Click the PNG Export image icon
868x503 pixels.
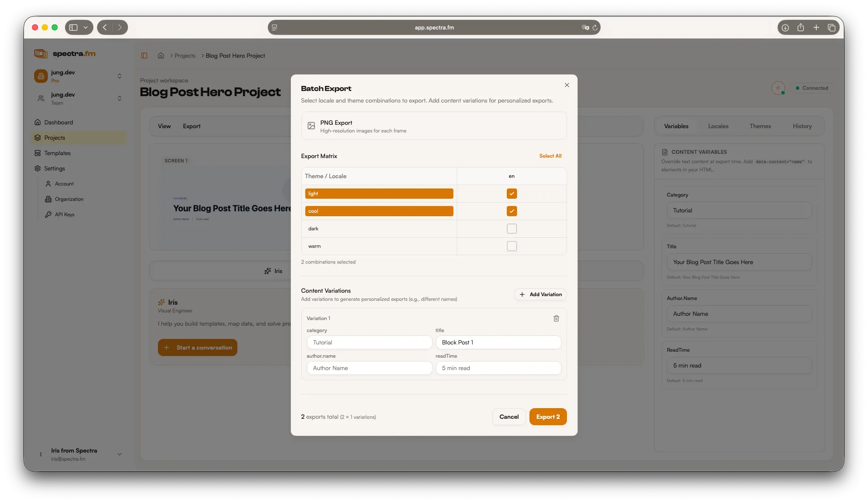311,126
